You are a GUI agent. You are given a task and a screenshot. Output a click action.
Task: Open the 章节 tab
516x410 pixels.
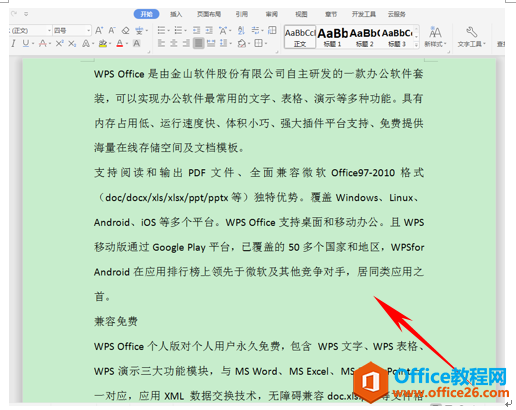(331, 14)
